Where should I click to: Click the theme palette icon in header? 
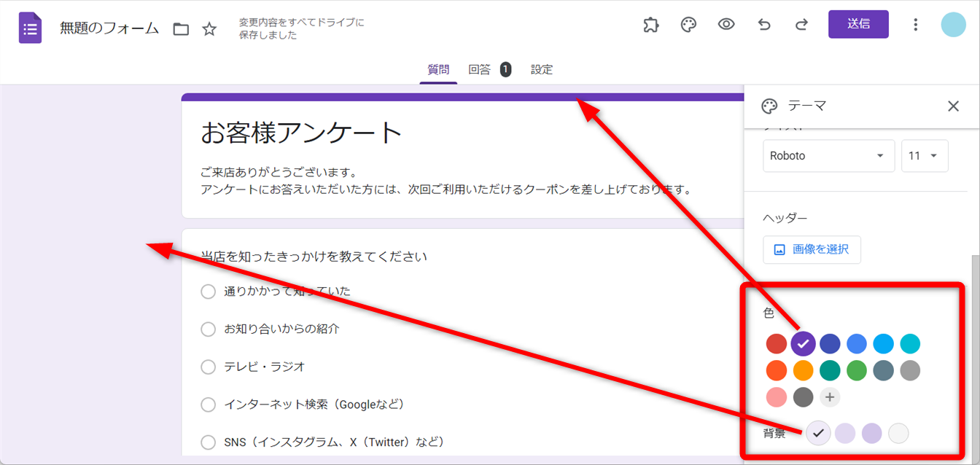pyautogui.click(x=688, y=25)
